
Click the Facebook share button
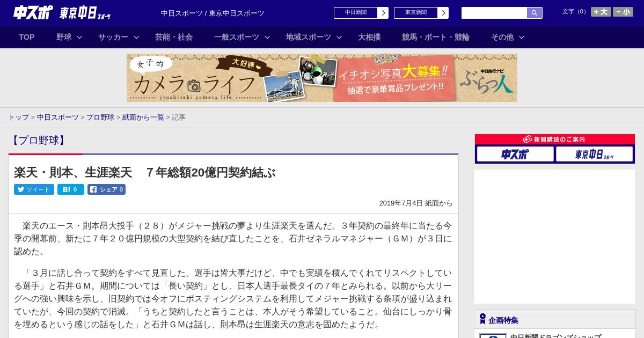click(106, 189)
